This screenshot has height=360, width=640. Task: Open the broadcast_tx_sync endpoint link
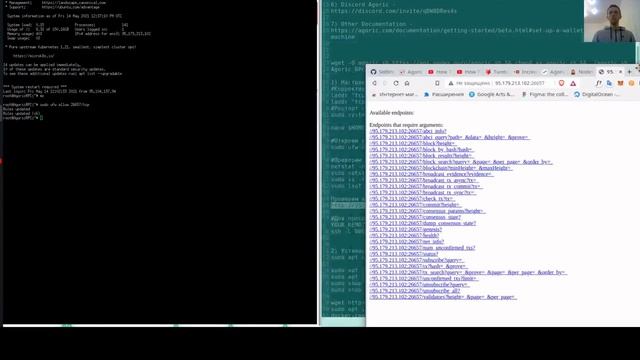(422, 192)
